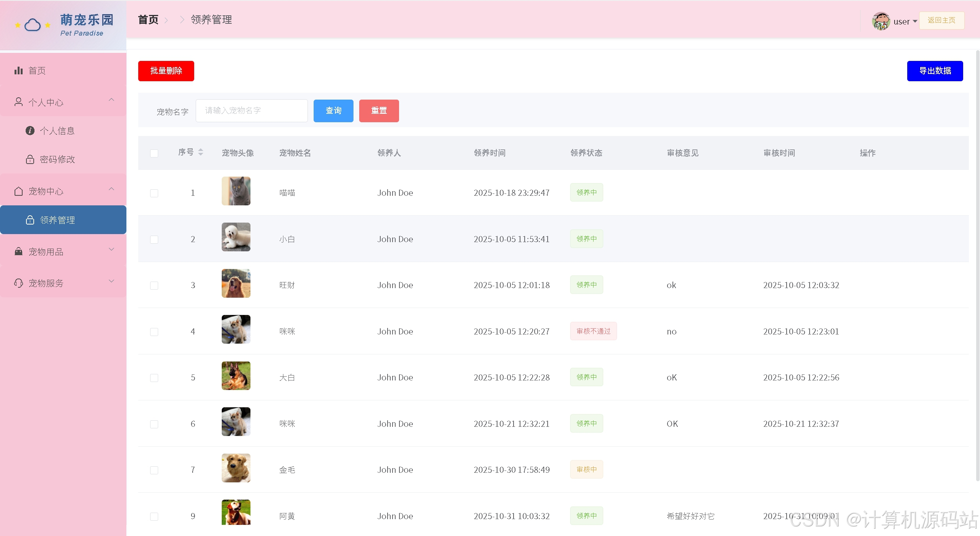This screenshot has width=980, height=536.
Task: Click the 审核不通过 status tag
Action: 593,331
